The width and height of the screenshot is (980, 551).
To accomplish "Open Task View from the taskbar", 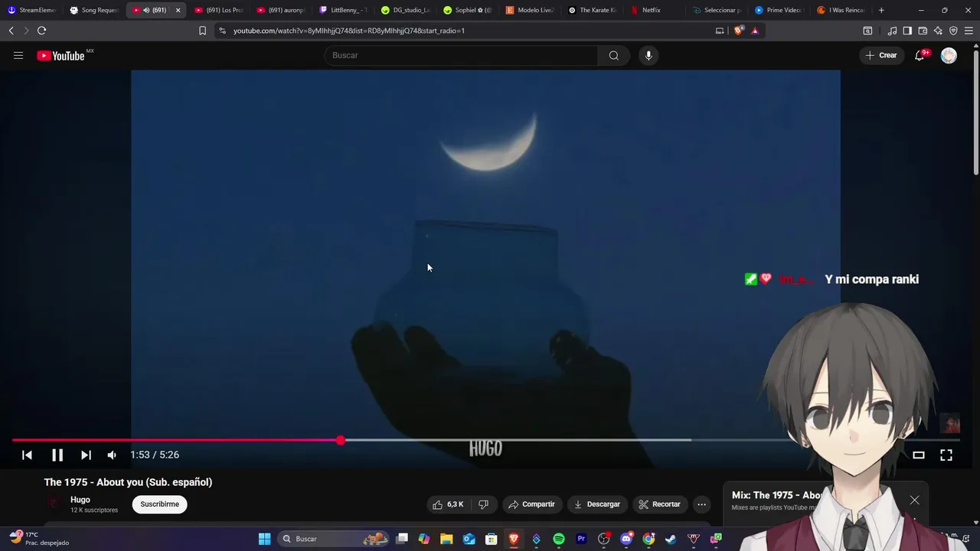I will click(x=402, y=539).
